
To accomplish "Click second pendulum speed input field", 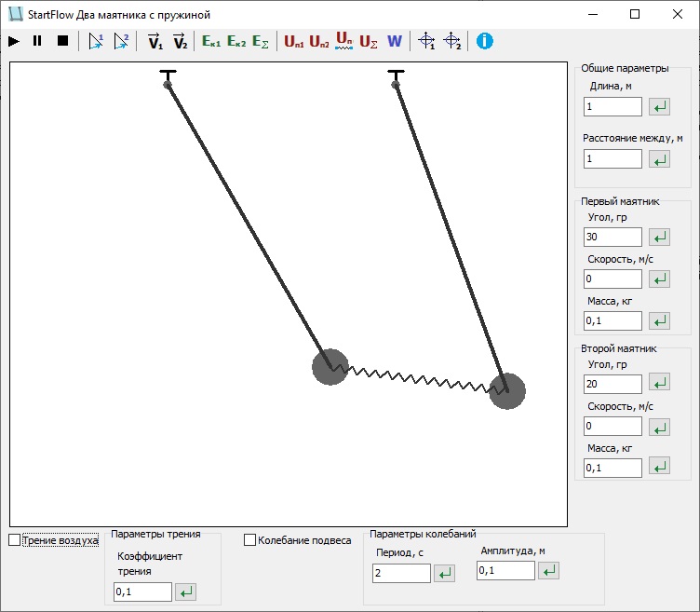I will [612, 427].
